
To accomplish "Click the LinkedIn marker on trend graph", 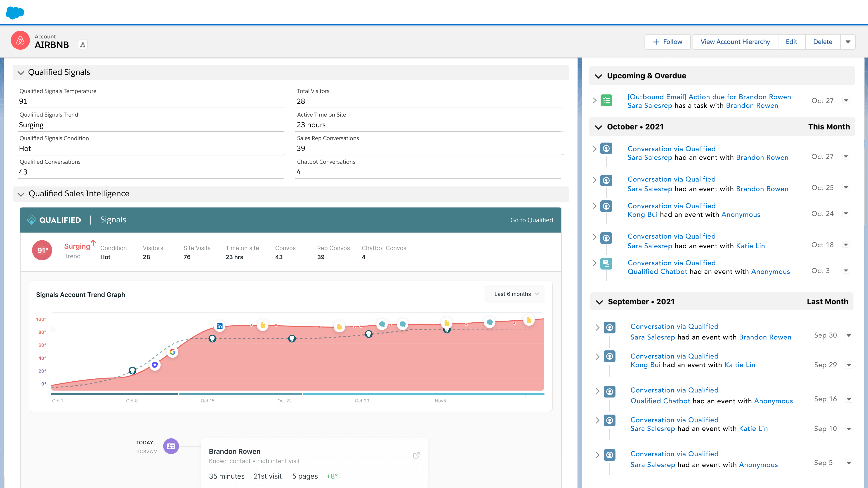I will coord(219,326).
